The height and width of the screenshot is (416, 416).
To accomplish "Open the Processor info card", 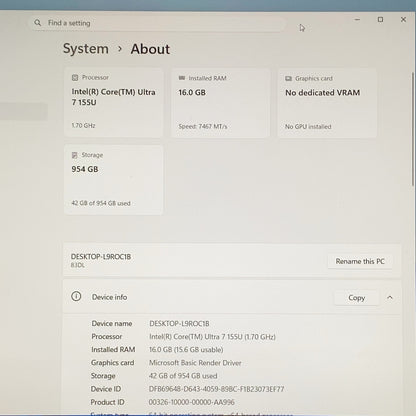I will click(x=114, y=102).
